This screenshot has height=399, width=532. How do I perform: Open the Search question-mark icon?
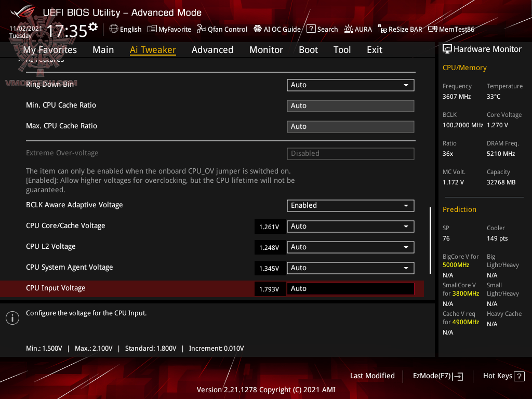[311, 29]
